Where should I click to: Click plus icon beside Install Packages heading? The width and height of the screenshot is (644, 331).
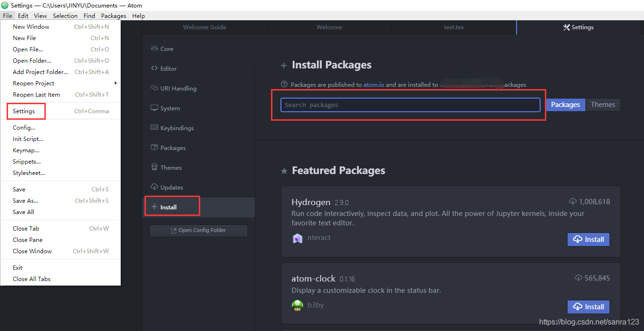[x=284, y=66]
